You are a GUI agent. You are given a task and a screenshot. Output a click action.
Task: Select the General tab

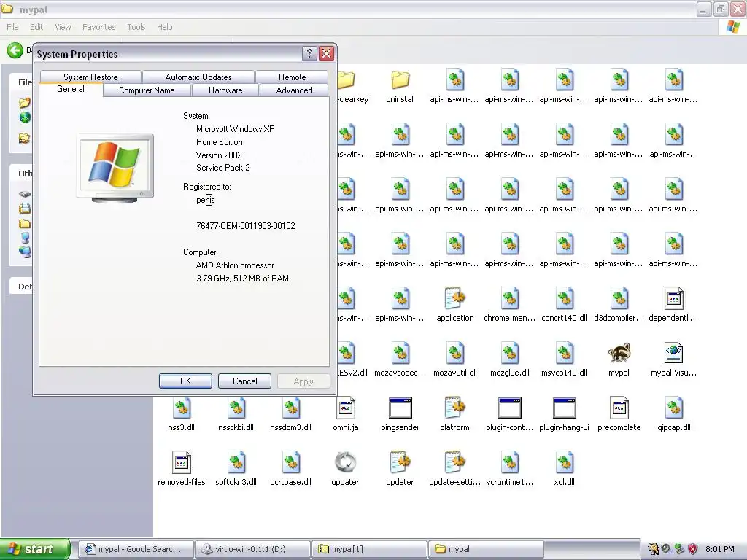point(71,89)
